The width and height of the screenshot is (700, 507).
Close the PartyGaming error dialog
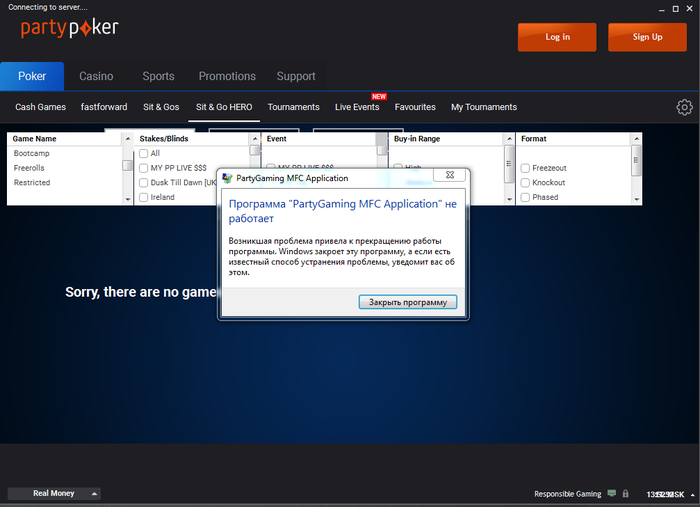(x=450, y=175)
